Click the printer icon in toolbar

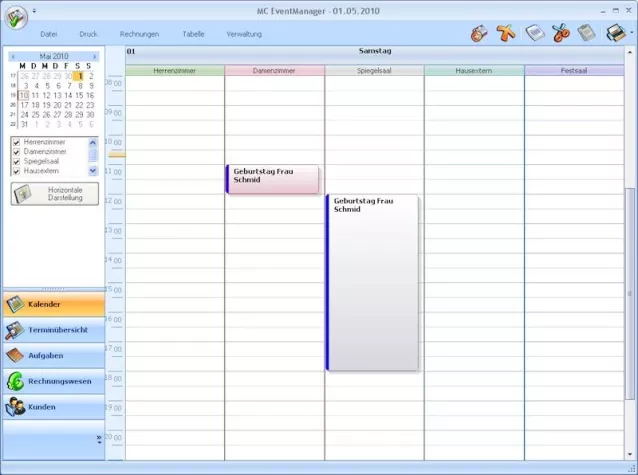click(614, 33)
